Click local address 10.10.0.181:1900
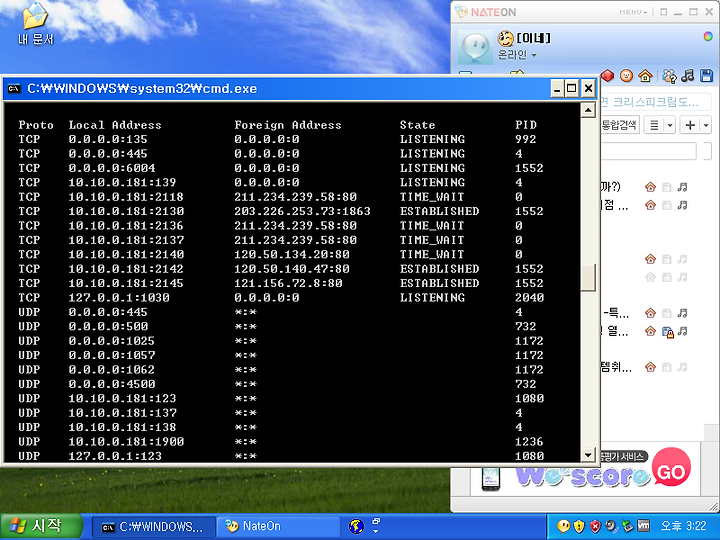720x540 pixels. [x=126, y=442]
